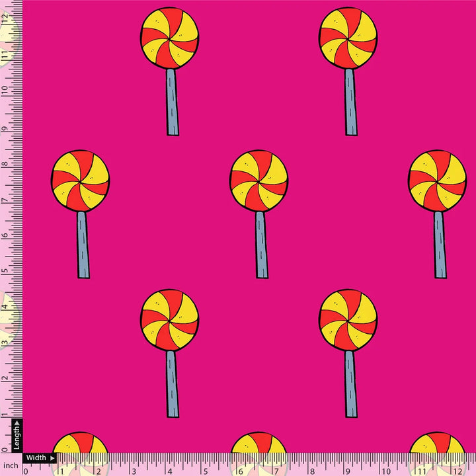This screenshot has width=476, height=476.
Task: Click number 6 on the width ruler
Action: coord(239,470)
